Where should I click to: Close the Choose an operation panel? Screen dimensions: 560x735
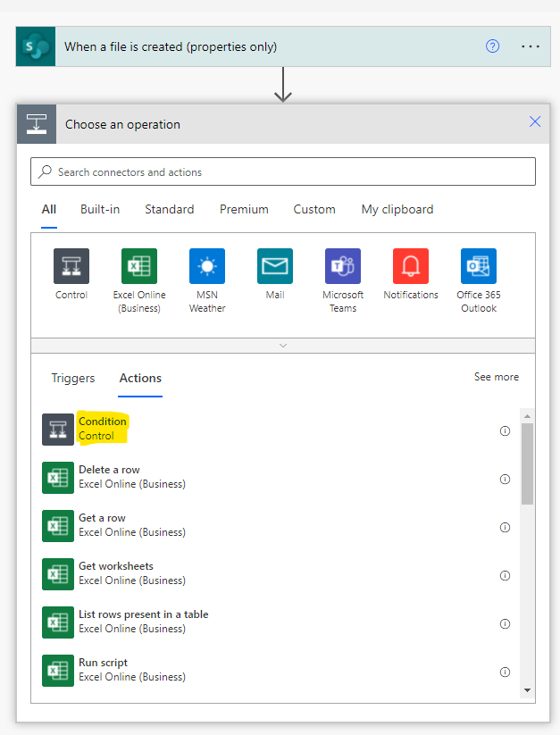click(535, 121)
